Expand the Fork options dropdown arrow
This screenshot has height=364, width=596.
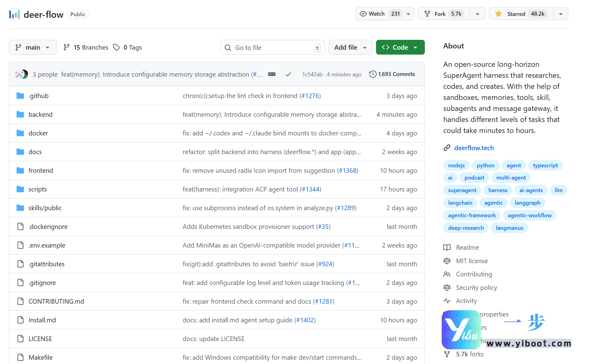pos(478,14)
